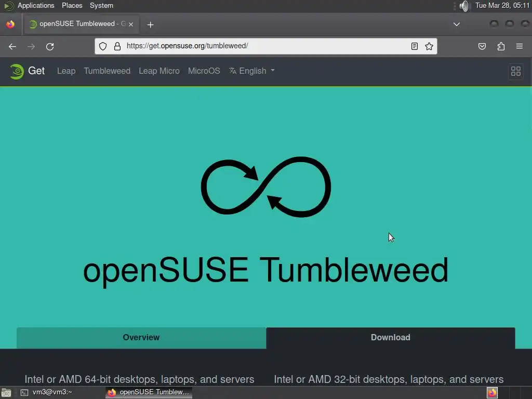Go back with the browser back arrow
The width and height of the screenshot is (532, 399).
pyautogui.click(x=12, y=46)
